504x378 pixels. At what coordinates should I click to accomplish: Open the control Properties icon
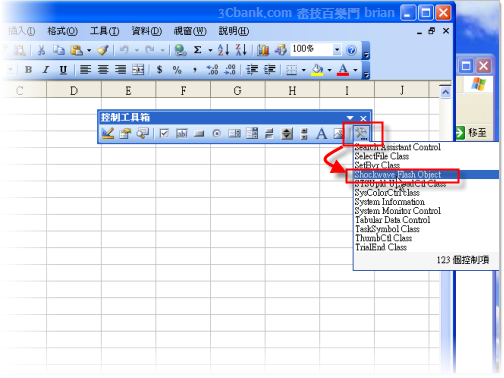125,134
